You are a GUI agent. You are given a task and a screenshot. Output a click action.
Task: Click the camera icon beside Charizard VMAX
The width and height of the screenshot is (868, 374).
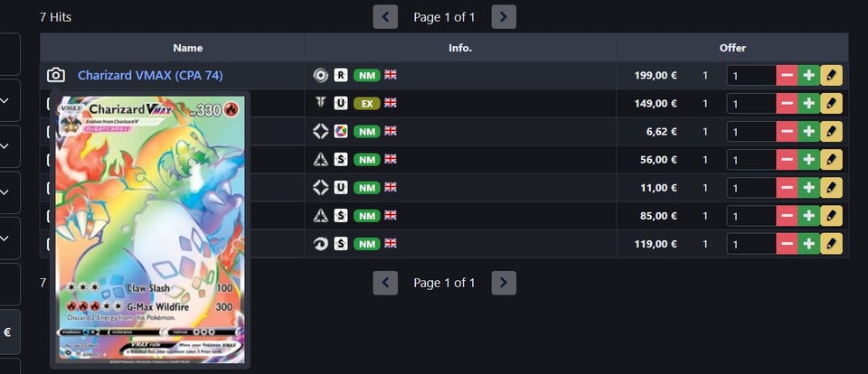[x=55, y=75]
